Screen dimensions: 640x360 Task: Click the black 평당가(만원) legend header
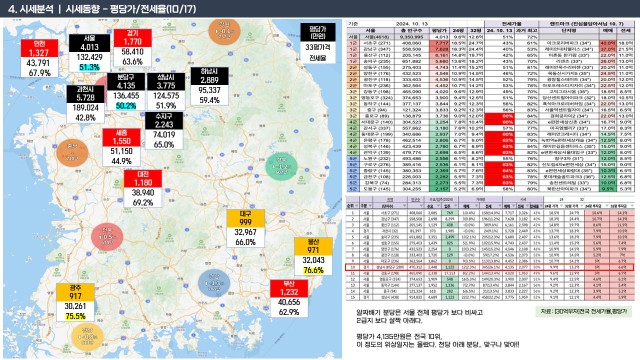[318, 32]
